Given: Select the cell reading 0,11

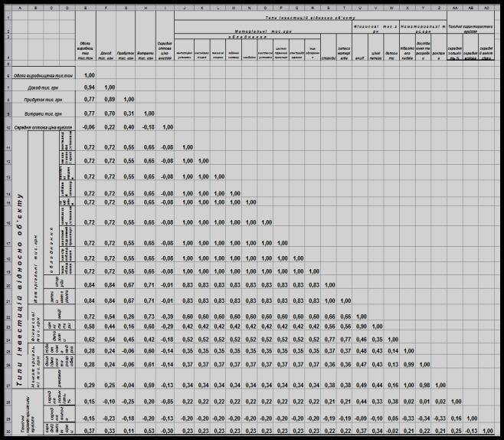Looking at the screenshot, I should click(x=126, y=429).
